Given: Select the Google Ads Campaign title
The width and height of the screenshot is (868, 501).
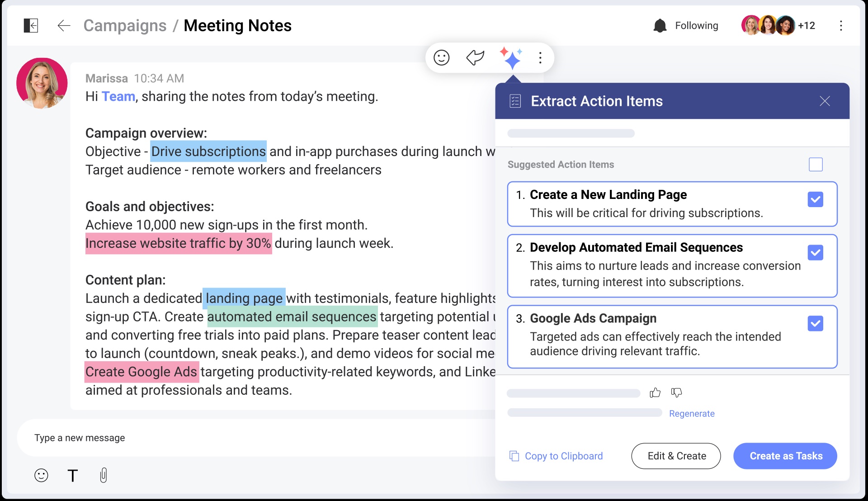Looking at the screenshot, I should (593, 318).
